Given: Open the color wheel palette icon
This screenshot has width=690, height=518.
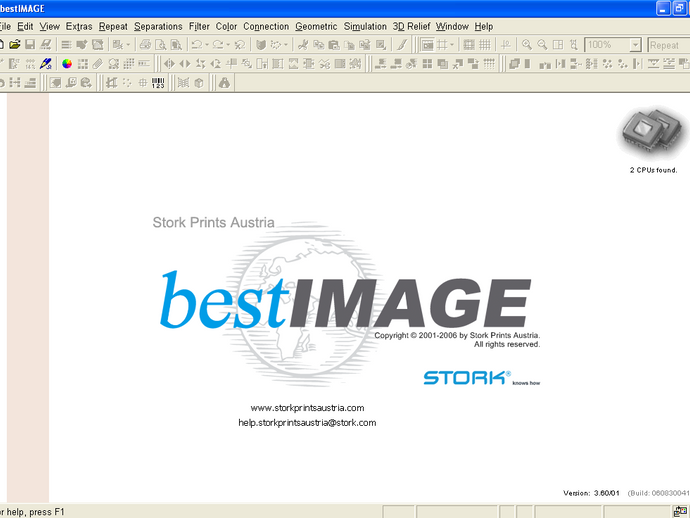Looking at the screenshot, I should click(67, 64).
